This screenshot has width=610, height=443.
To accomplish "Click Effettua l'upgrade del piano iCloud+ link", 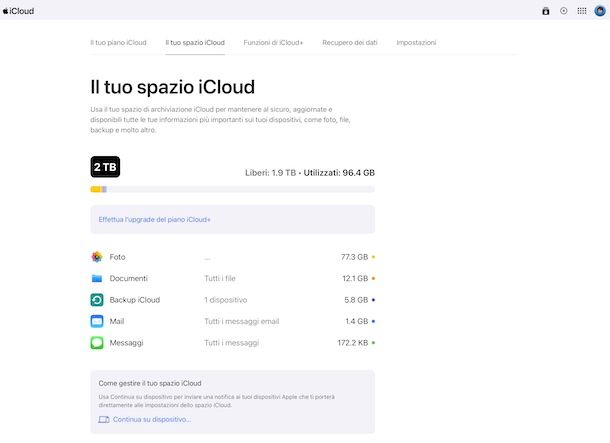I will click(x=154, y=220).
